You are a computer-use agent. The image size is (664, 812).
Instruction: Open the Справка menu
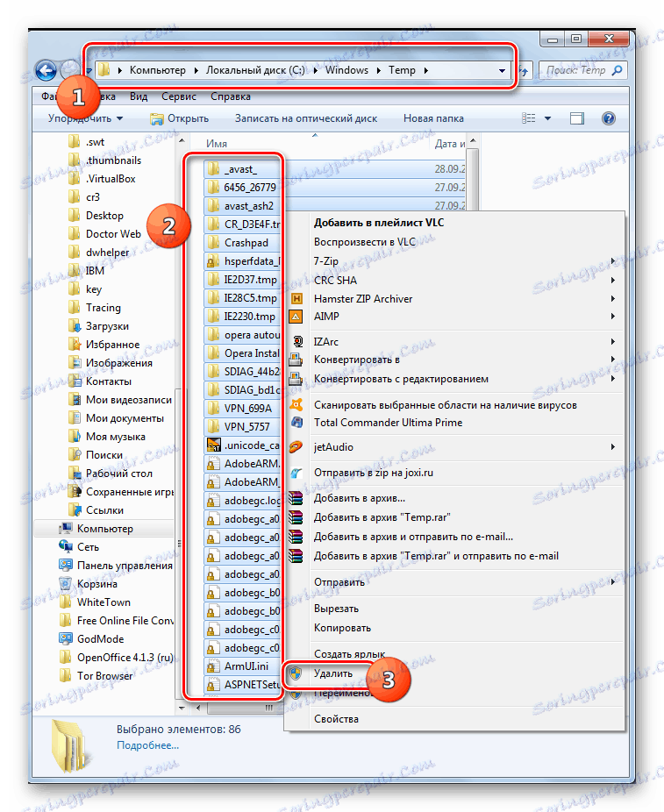click(231, 96)
